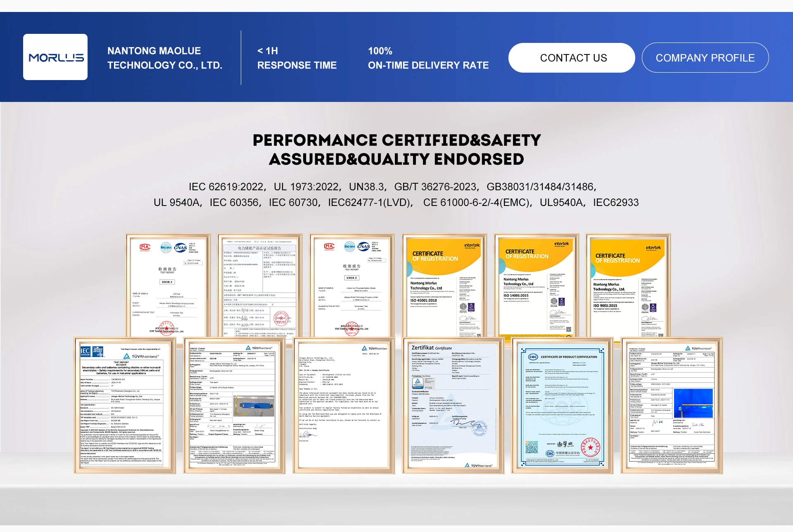Open the Chinese energy storage test report
The width and height of the screenshot is (793, 532).
(260, 285)
